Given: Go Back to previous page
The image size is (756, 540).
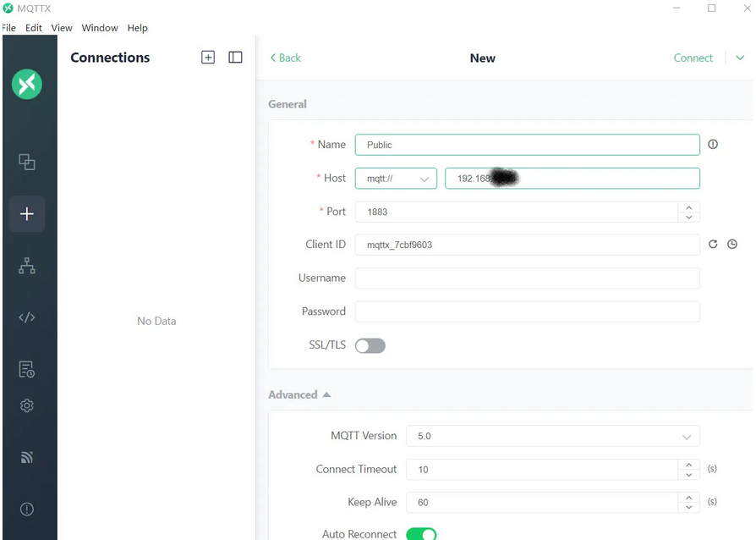Looking at the screenshot, I should pyautogui.click(x=286, y=58).
